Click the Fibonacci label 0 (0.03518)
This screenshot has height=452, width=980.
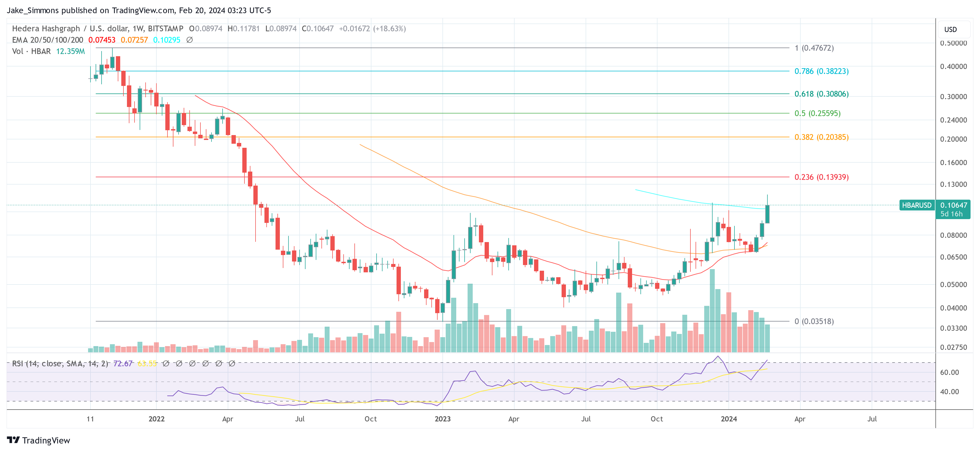tap(814, 321)
